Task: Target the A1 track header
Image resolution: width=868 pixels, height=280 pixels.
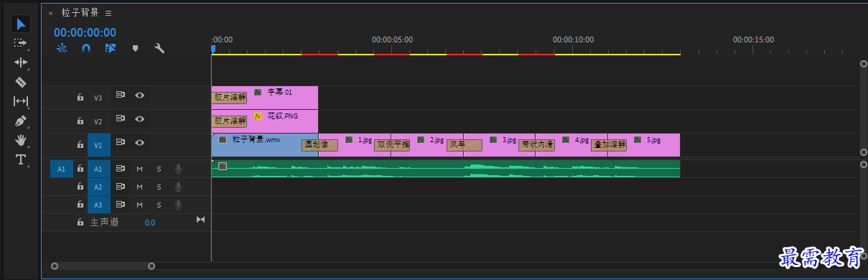Action: [x=99, y=169]
